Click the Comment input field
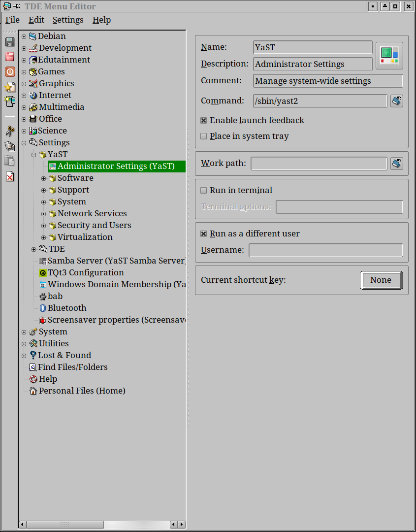 pos(328,81)
